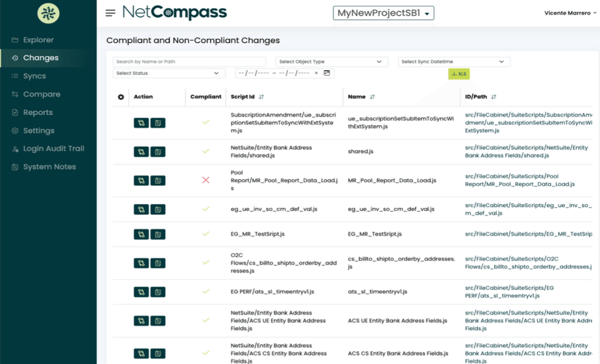The width and height of the screenshot is (600, 364).
Task: Open the Login Audit Trail section
Action: pos(54,148)
